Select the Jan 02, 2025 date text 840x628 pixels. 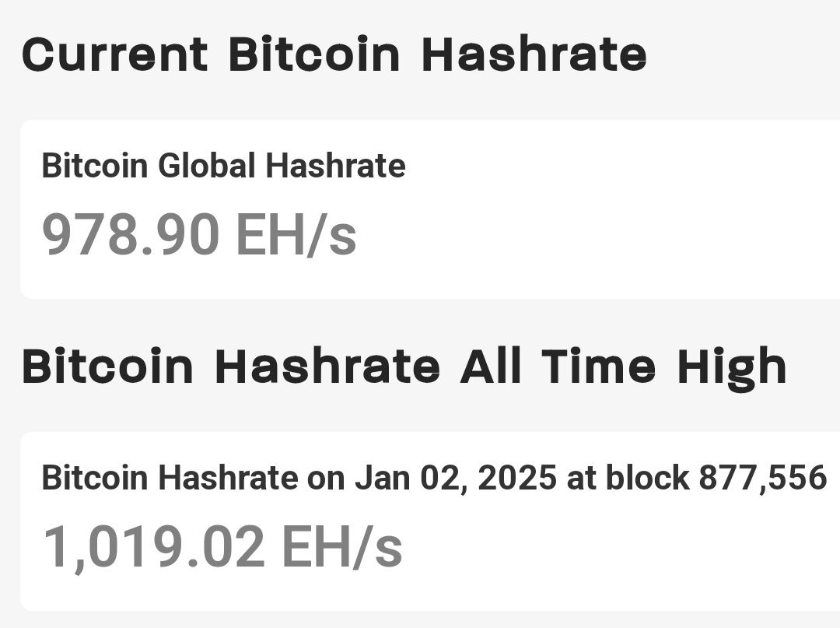point(456,478)
